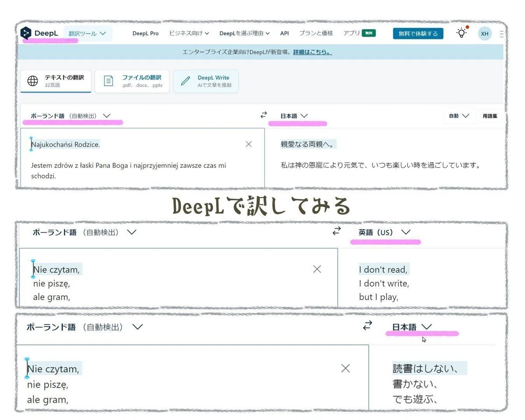Click the 無料 badge next to アプリ
This screenshot has width=525, height=420.
[369, 33]
